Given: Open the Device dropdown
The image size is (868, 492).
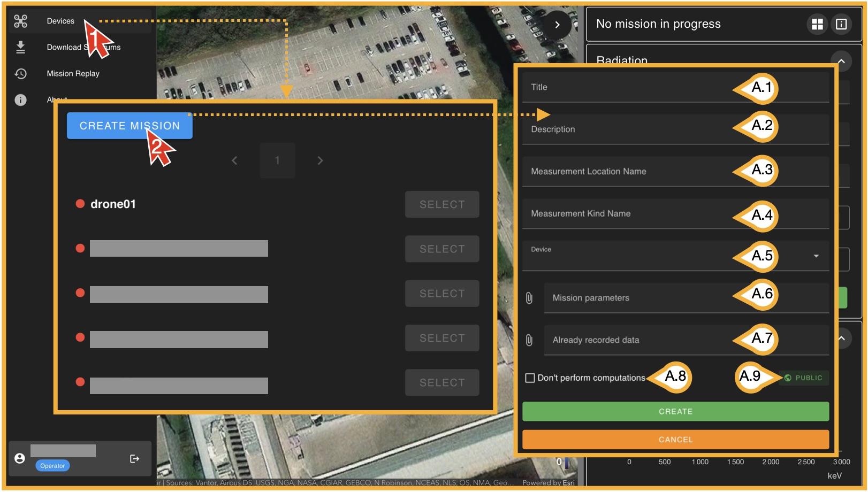Looking at the screenshot, I should pos(816,256).
